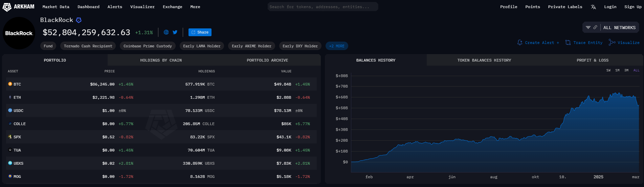Click the Trace Entity link
Image resolution: width=644 pixels, height=187 pixels.
click(x=584, y=43)
